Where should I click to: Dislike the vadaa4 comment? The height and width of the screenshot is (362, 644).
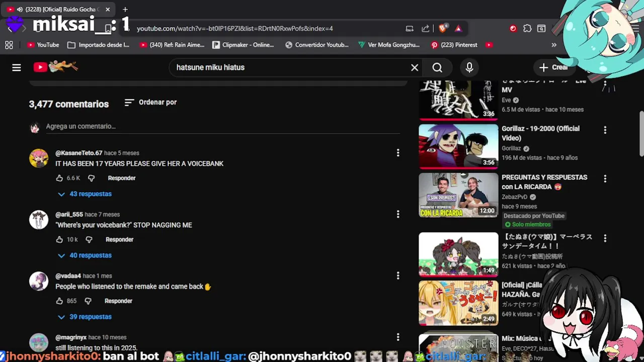pos(88,301)
